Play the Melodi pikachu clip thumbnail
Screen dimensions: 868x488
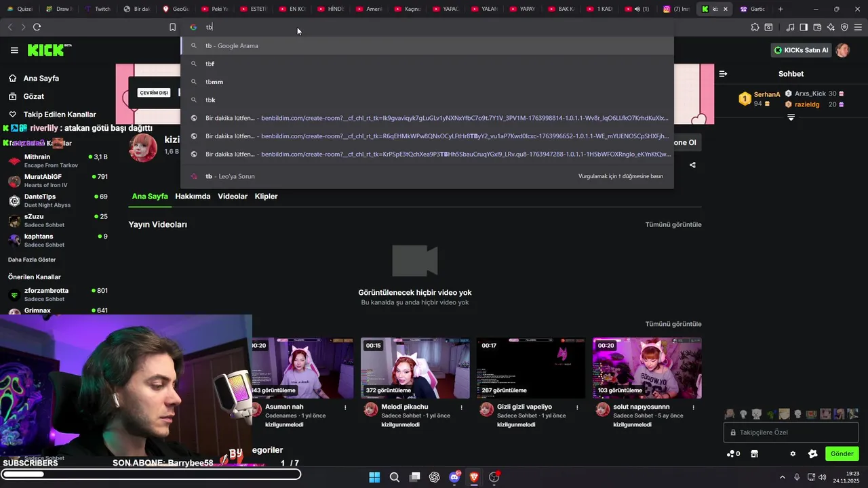pos(415,368)
